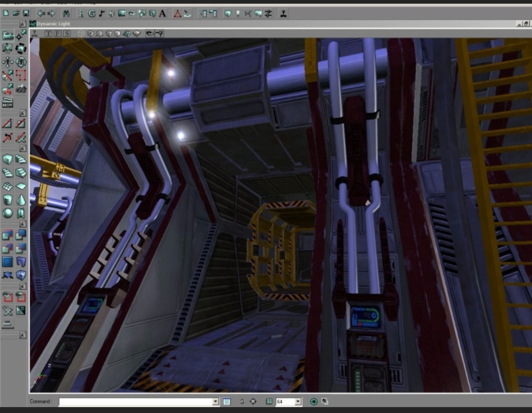Undo with the left arrow icon
532x413 pixels.
[x=41, y=14]
